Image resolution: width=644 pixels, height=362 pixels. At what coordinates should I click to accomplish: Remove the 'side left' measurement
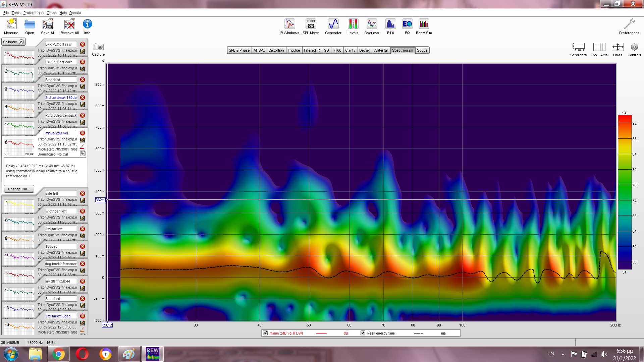click(x=83, y=193)
